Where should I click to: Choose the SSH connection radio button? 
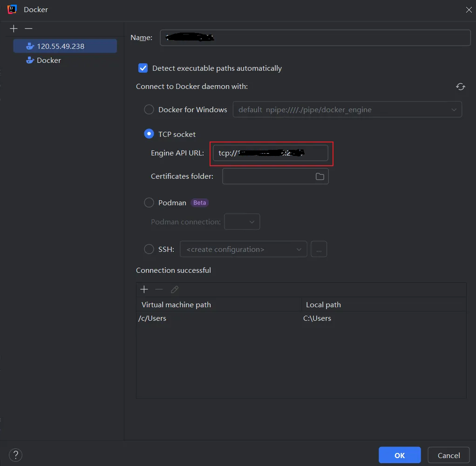(149, 249)
